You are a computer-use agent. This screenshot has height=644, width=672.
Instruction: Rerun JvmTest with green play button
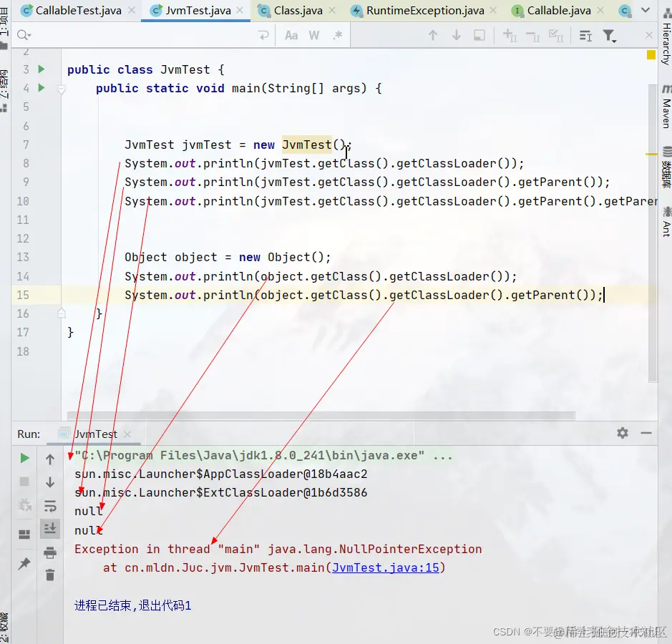point(24,458)
